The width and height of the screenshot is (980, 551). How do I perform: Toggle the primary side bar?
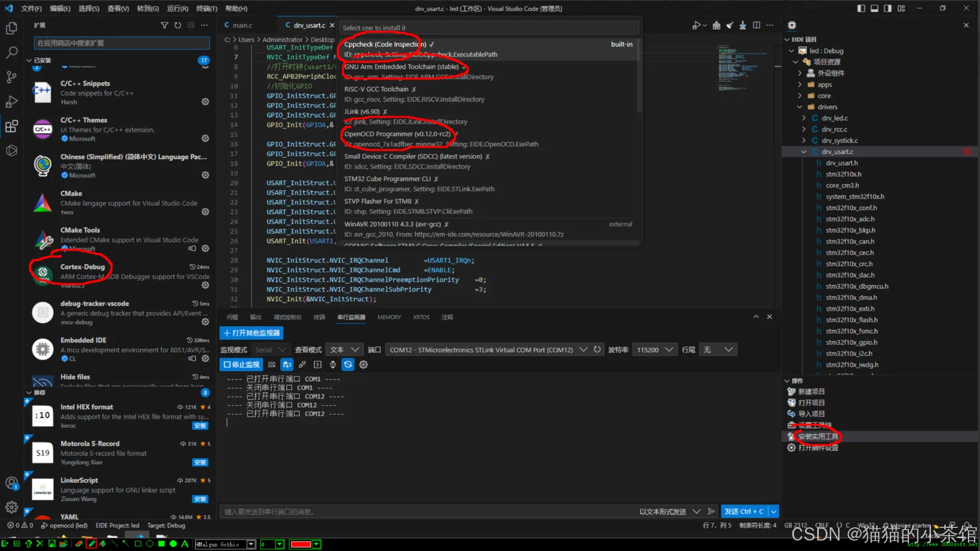coord(861,8)
